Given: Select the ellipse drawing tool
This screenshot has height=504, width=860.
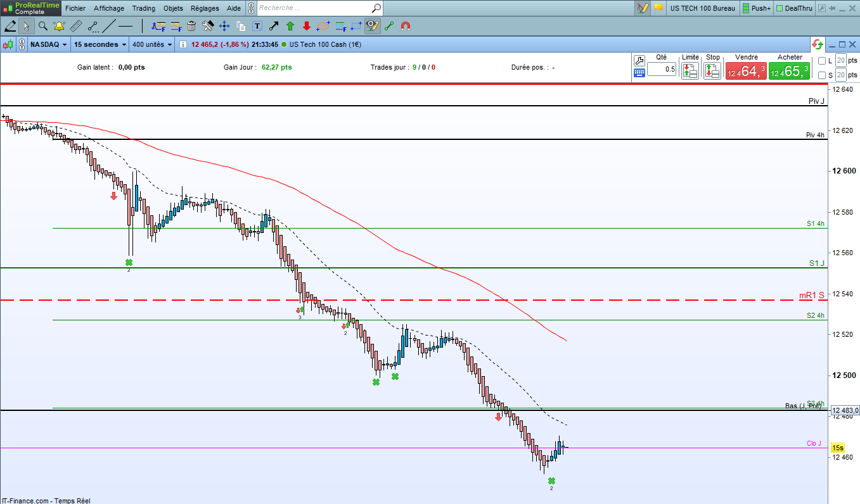Looking at the screenshot, I should (323, 26).
